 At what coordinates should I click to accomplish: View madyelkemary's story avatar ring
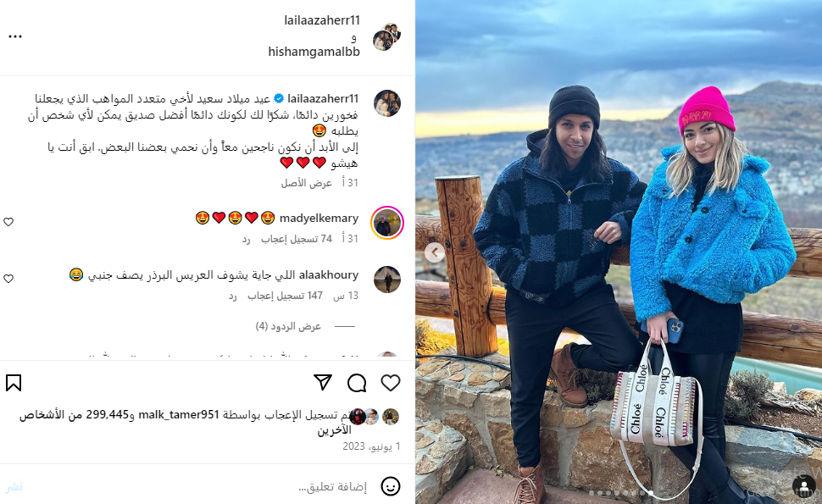point(387,223)
